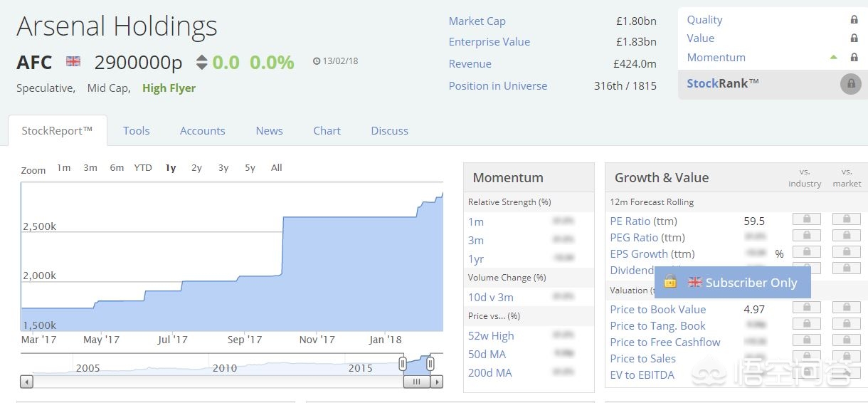Click the yellow Subscriber Only padlock icon
Screen dimensions: 868x403
670,282
